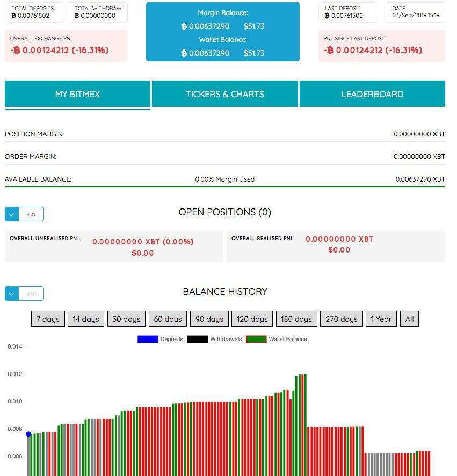Show the 270 days balance history

[x=342, y=319]
